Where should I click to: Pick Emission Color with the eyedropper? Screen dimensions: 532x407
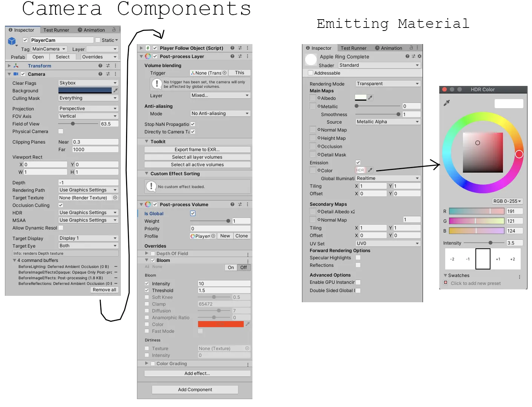click(x=370, y=170)
